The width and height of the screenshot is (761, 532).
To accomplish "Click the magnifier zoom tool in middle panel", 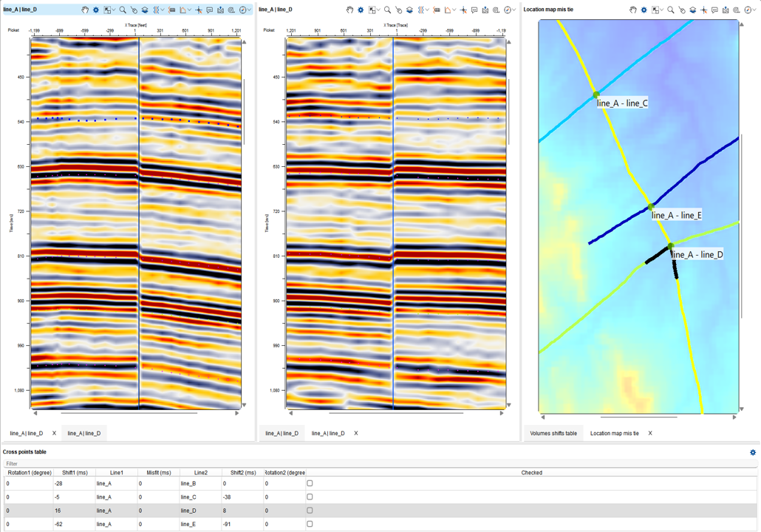I will click(387, 10).
